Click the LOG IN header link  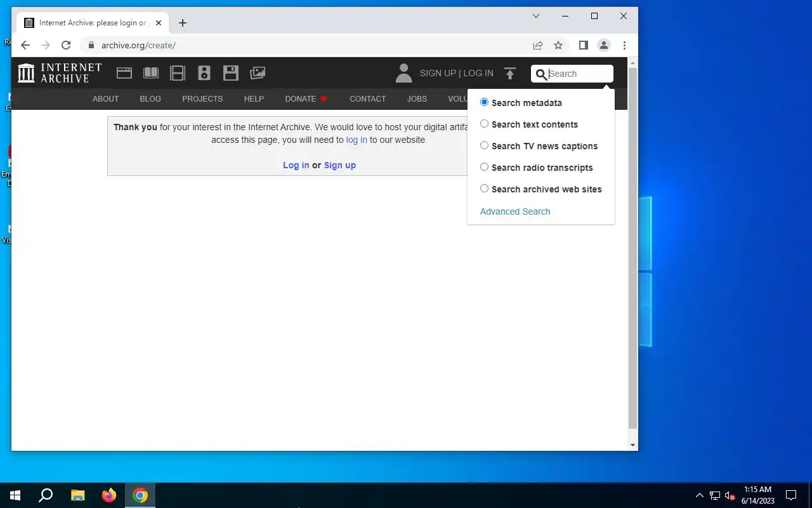tap(478, 73)
